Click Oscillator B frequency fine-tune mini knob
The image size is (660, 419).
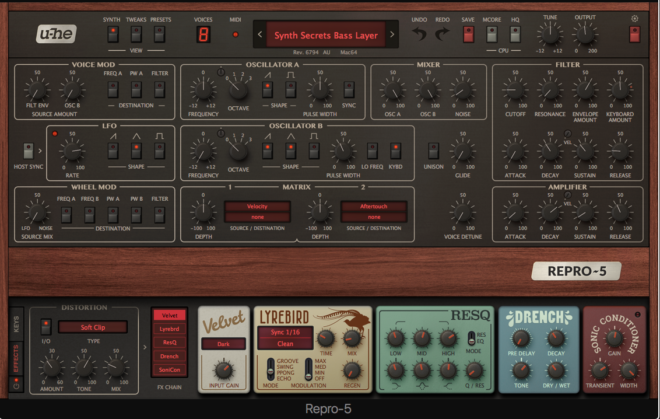pyautogui.click(x=221, y=133)
